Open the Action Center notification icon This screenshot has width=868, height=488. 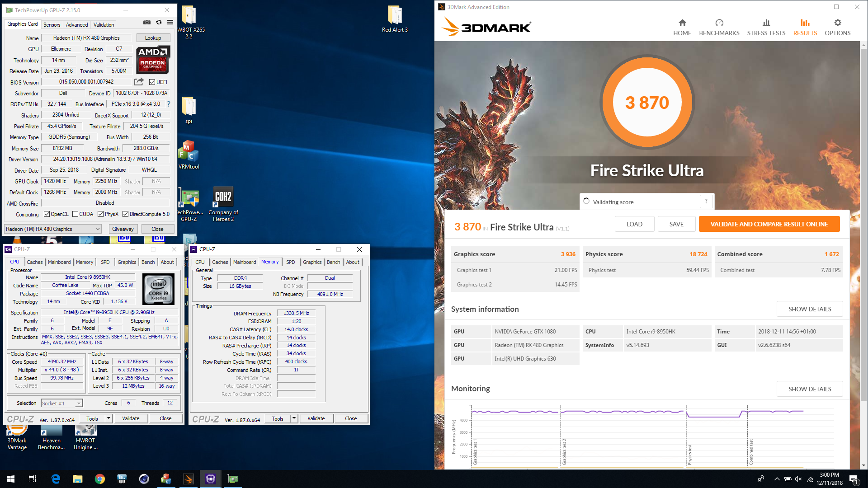pyautogui.click(x=854, y=479)
